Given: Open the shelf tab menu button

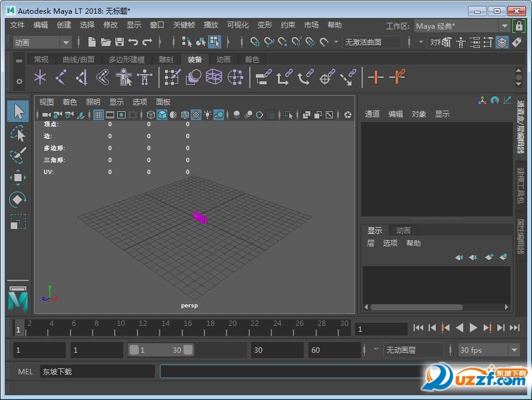Looking at the screenshot, I should pyautogui.click(x=19, y=61).
